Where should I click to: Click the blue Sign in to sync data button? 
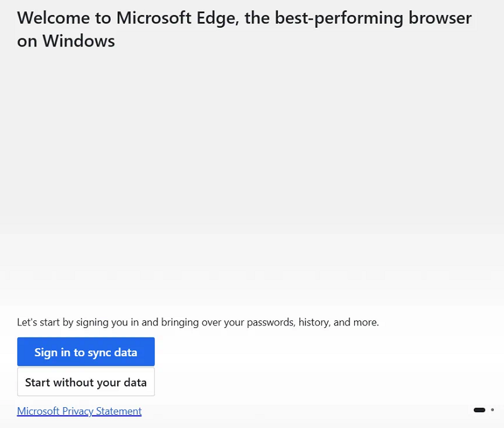pyautogui.click(x=86, y=352)
